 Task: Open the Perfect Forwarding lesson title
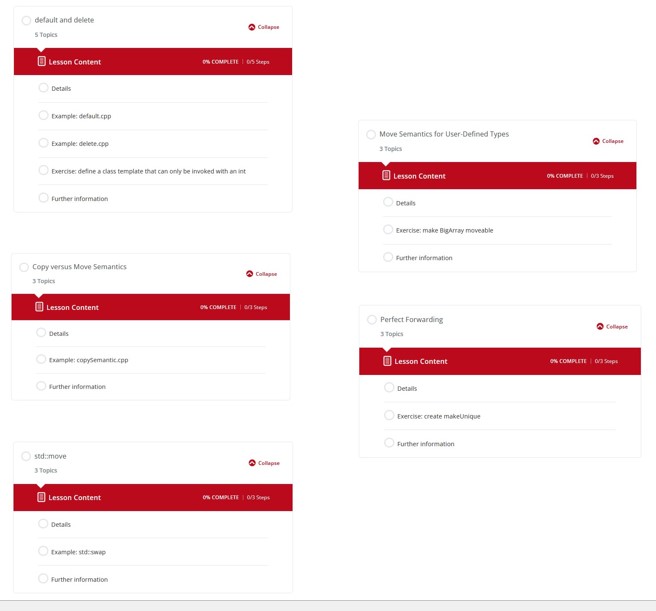[x=411, y=319]
